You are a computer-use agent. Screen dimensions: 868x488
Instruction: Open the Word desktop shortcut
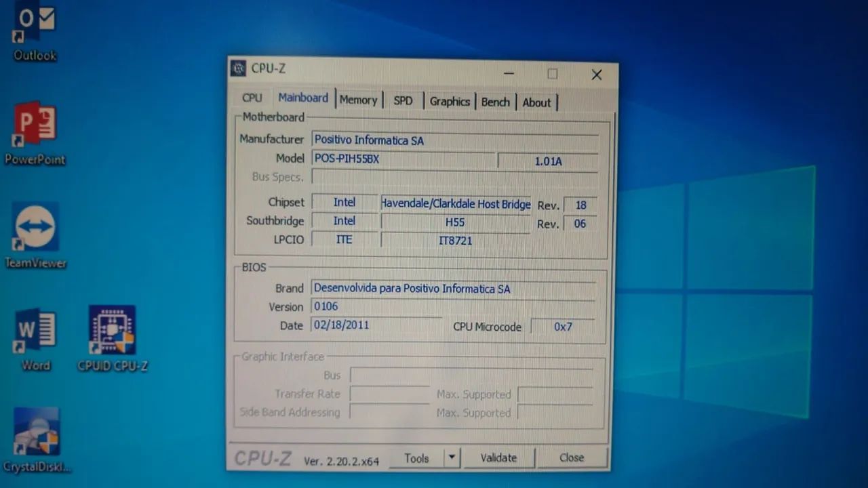35,340
